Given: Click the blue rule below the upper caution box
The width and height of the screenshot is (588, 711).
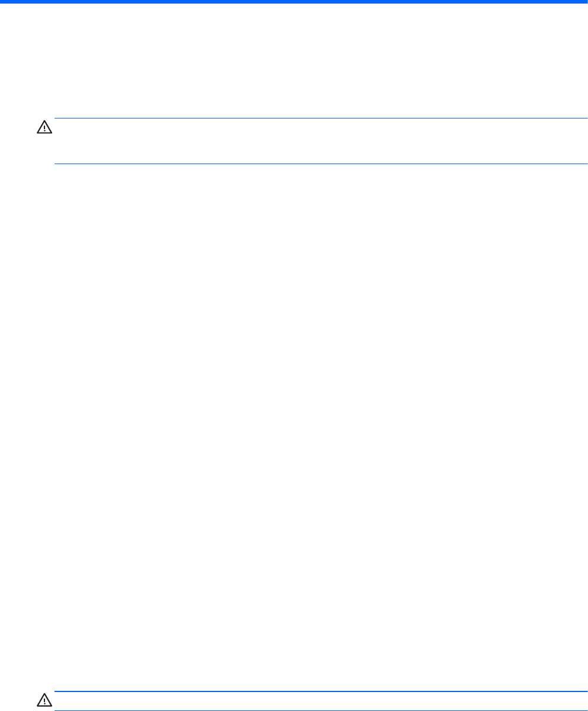Looking at the screenshot, I should point(320,164).
